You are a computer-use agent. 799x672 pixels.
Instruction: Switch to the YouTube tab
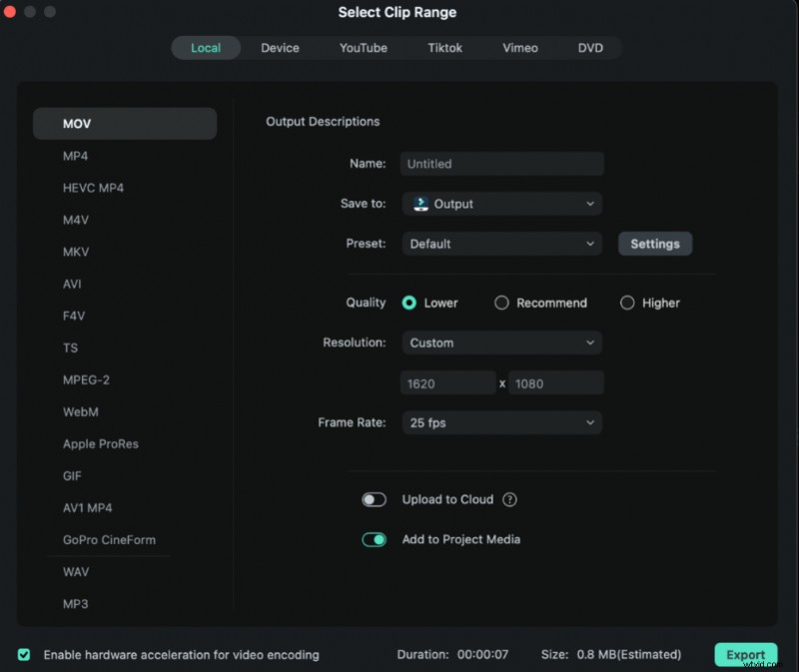click(363, 47)
